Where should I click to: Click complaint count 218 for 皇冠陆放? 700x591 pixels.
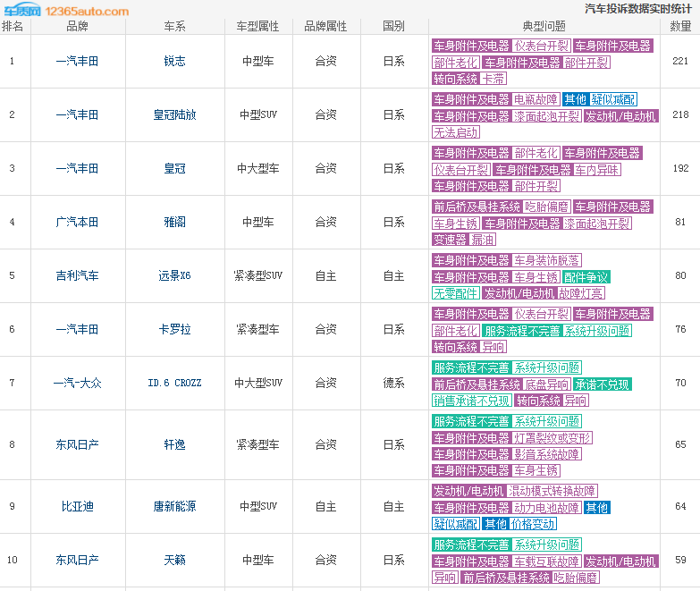click(680, 114)
